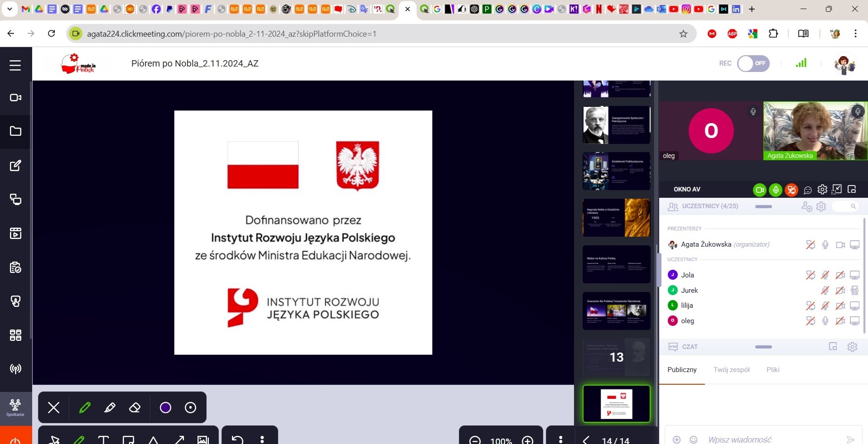The height and width of the screenshot is (444, 868).
Task: Click the add participant icon
Action: 806,206
